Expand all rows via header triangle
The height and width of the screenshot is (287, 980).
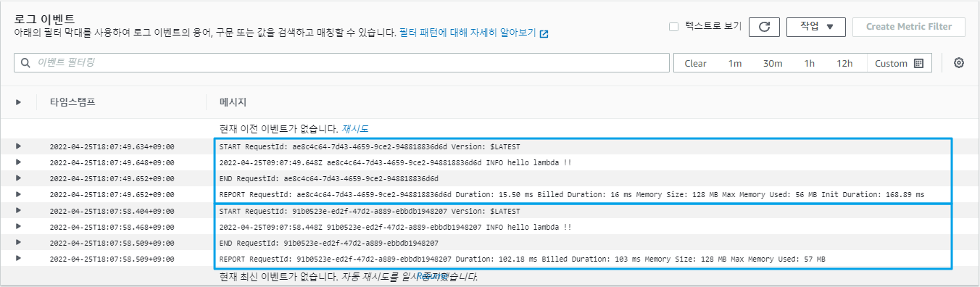coord(18,102)
